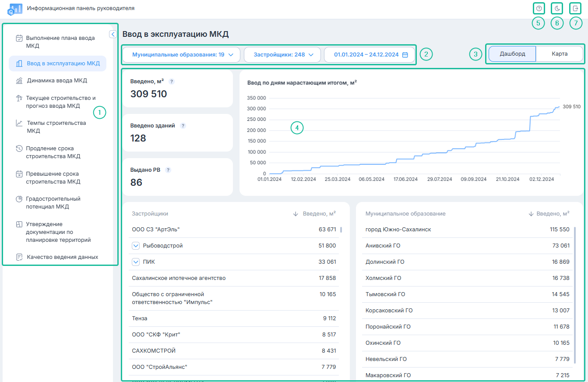588x382 pixels.
Task: Click help tooltip icon next to Введено зданий
Action: (183, 126)
